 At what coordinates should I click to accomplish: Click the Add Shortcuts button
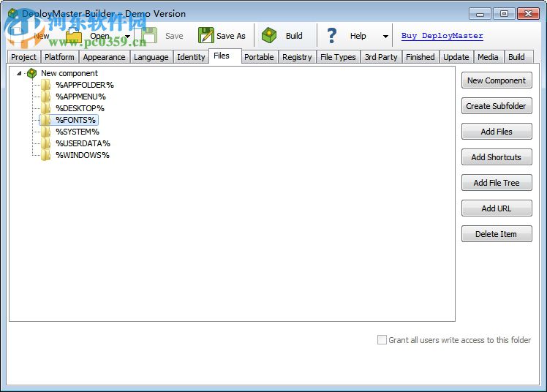point(497,157)
